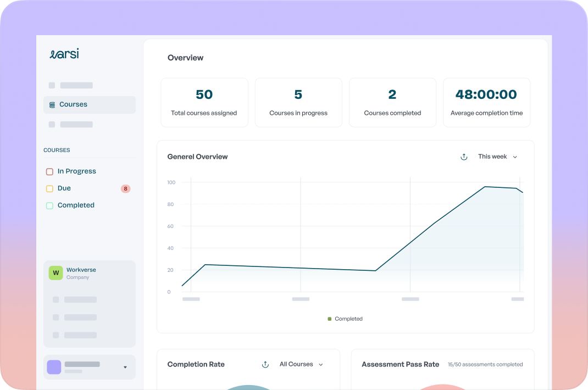Click the green Workverse company avatar

(56, 273)
